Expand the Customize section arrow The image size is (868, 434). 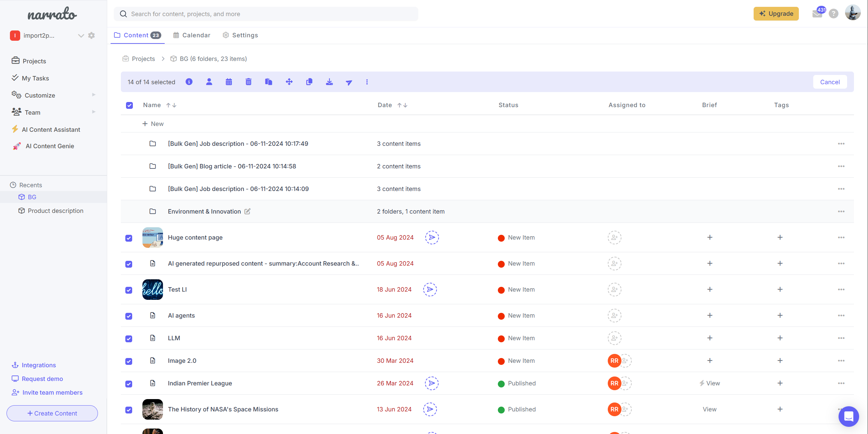[x=93, y=95]
